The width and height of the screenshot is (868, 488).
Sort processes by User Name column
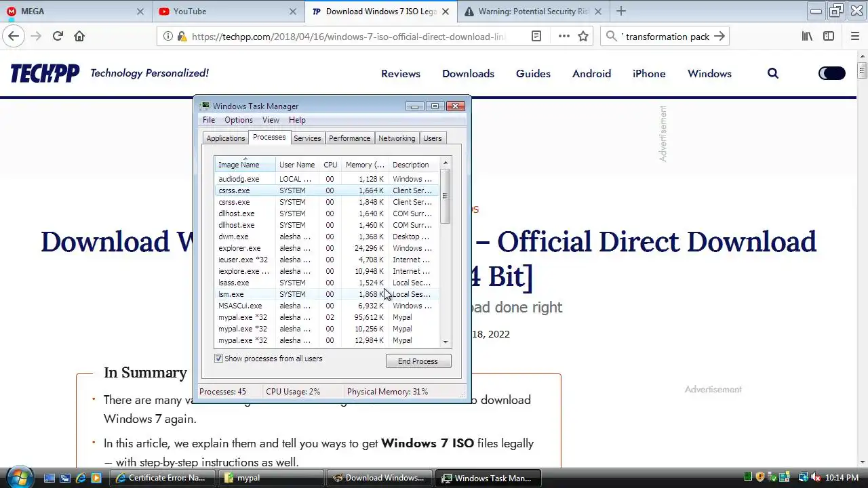tap(297, 165)
